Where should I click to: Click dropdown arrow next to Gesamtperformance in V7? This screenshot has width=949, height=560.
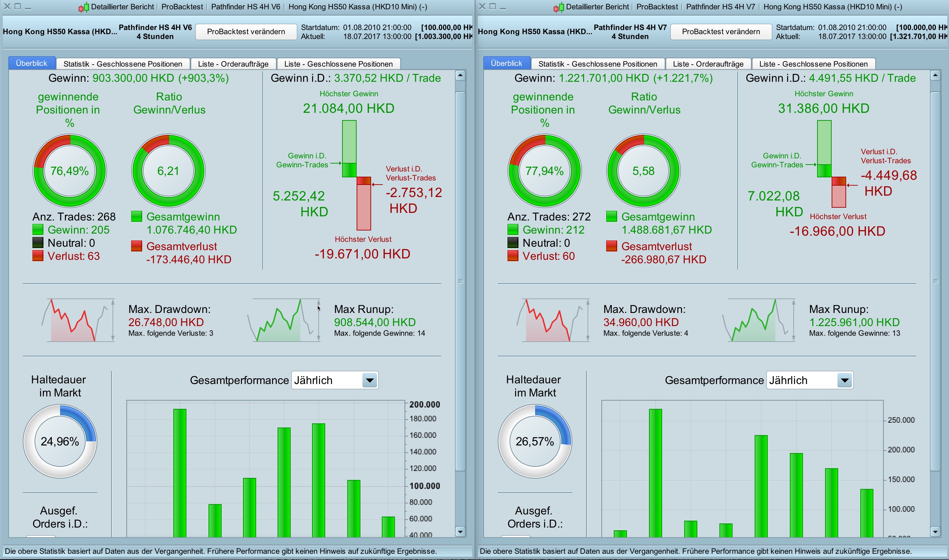click(x=844, y=380)
